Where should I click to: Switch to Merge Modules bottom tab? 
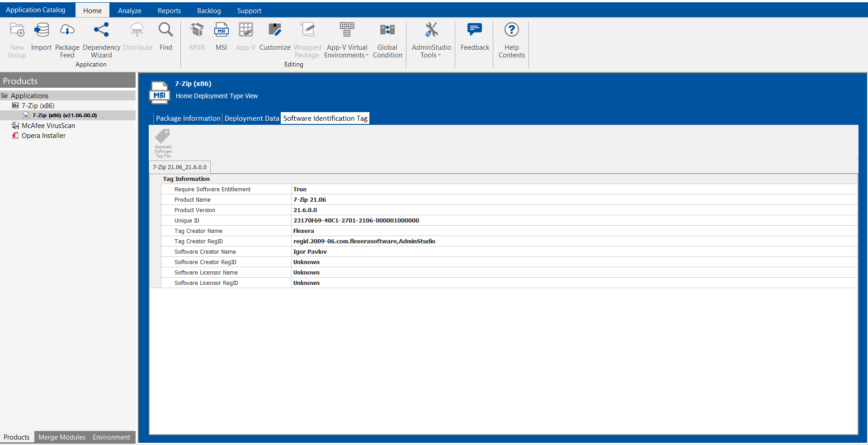point(62,437)
